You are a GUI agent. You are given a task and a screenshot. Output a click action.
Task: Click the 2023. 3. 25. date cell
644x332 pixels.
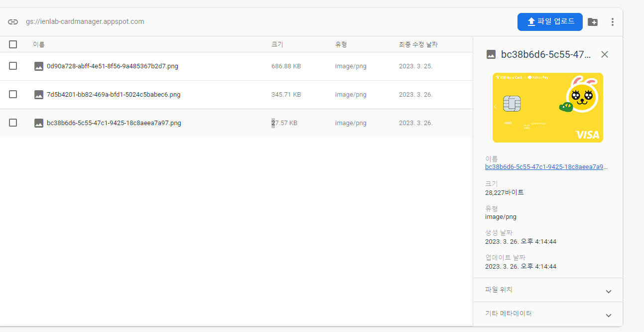coord(416,66)
